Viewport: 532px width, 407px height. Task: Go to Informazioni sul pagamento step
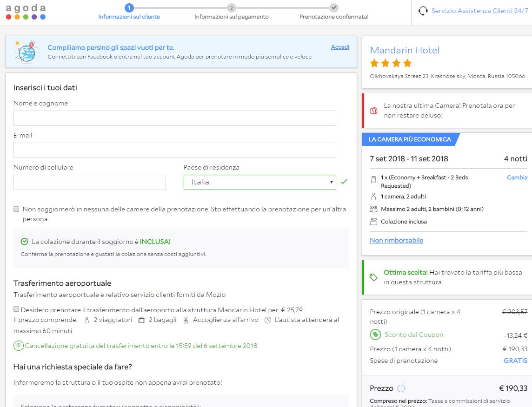click(232, 17)
